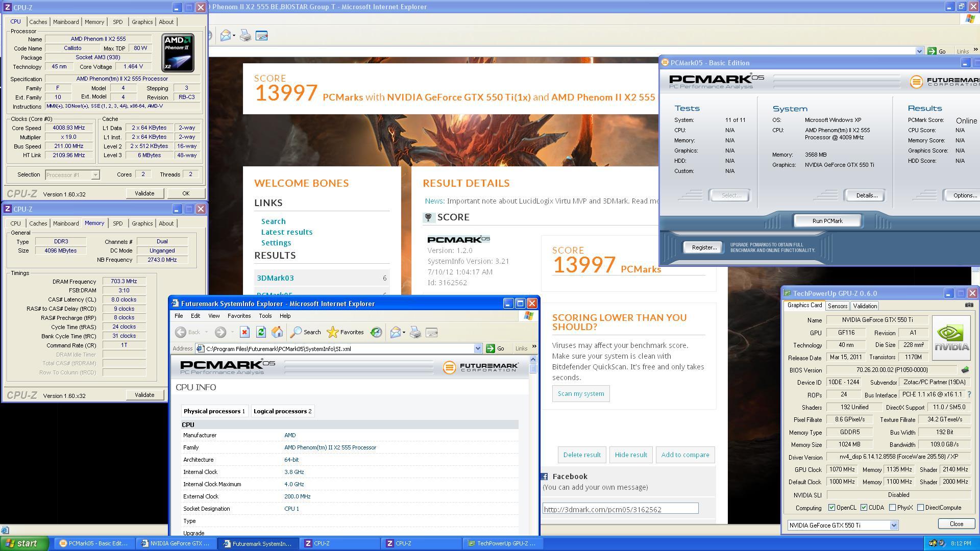The height and width of the screenshot is (551, 980).
Task: Click Stop icon in SystemInfo Explorer toolbar
Action: pyautogui.click(x=244, y=333)
